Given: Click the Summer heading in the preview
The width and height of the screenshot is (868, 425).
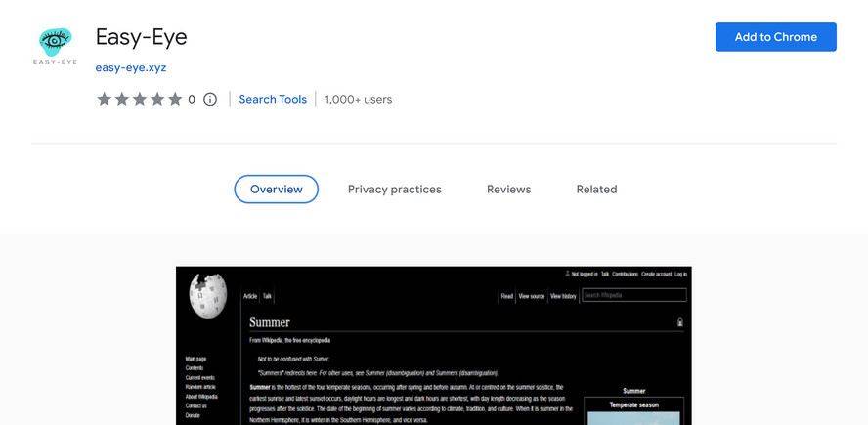Looking at the screenshot, I should tap(270, 322).
